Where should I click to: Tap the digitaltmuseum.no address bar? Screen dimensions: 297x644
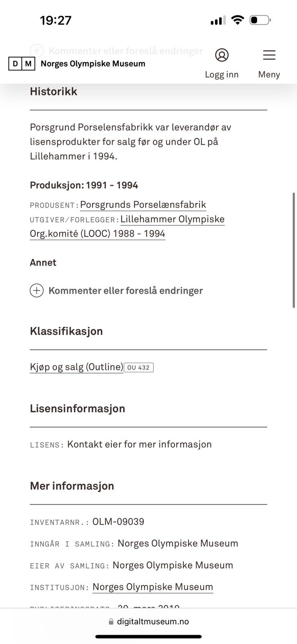148,621
